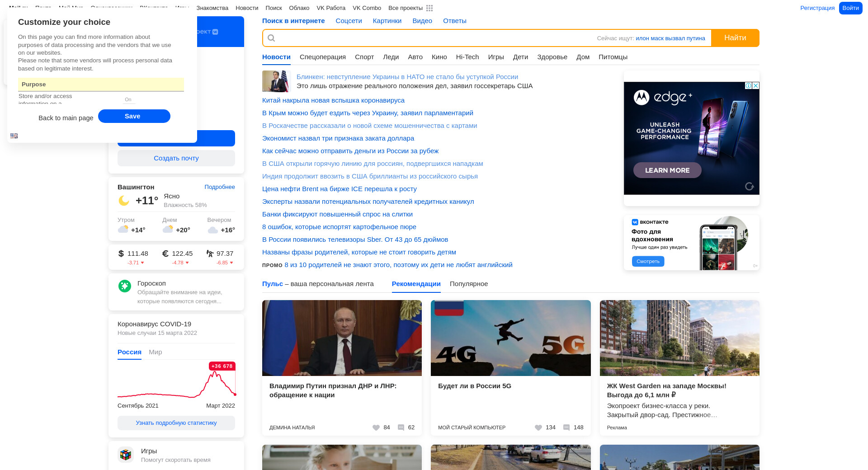Open VK Работа in the top navigation
Image resolution: width=868 pixels, height=470 pixels.
(x=331, y=8)
